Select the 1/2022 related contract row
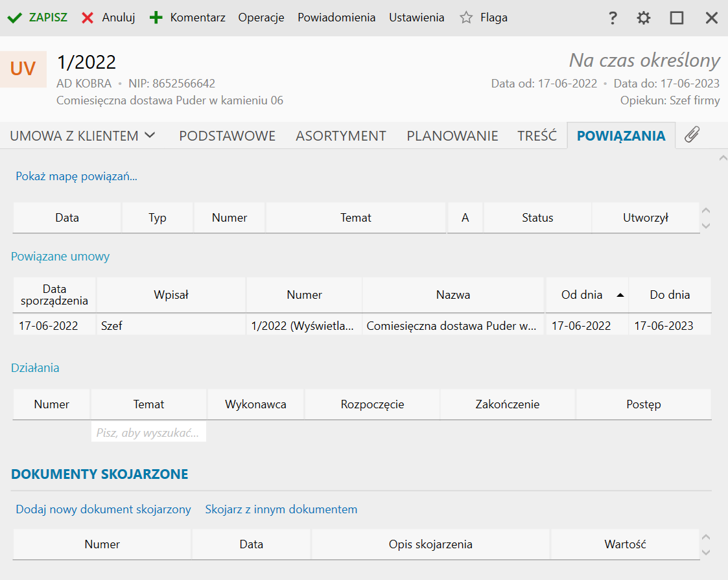 [303, 326]
